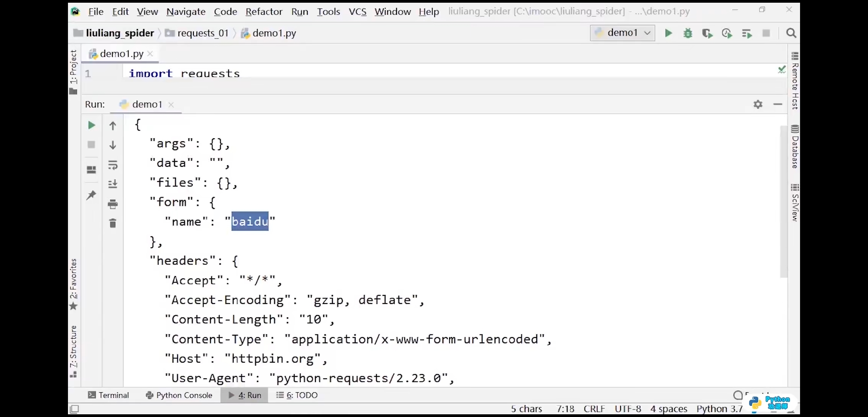Image resolution: width=868 pixels, height=417 pixels.
Task: Toggle scroll to end of output
Action: click(x=113, y=184)
